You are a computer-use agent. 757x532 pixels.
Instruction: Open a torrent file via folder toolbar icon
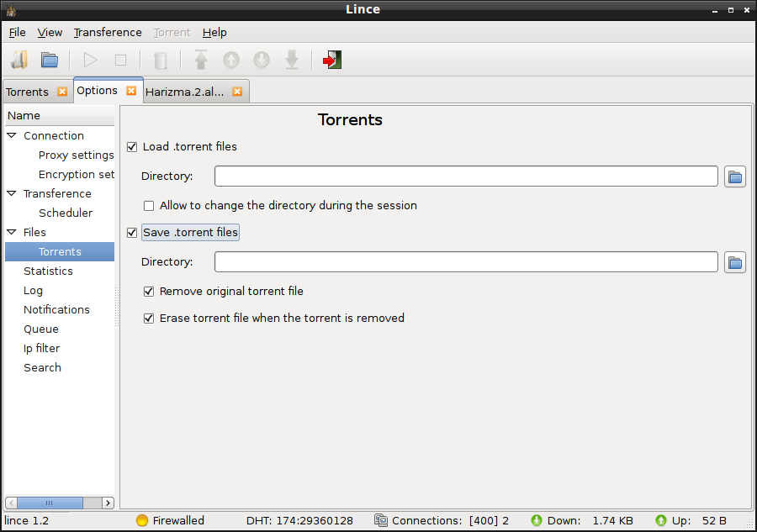coord(50,61)
